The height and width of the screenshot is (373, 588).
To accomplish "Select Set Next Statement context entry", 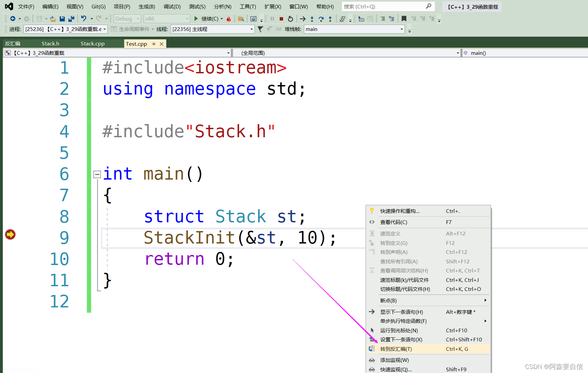I will 428,340.
